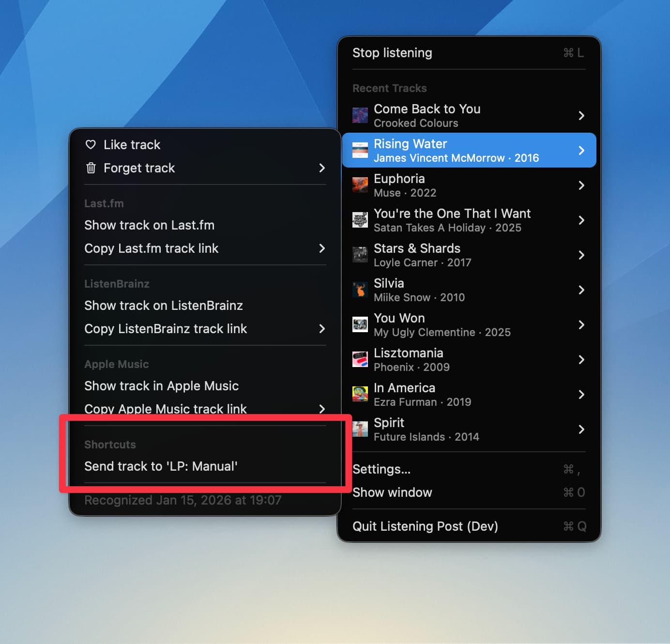Open chevron for Stars & Shards track

pyautogui.click(x=581, y=255)
